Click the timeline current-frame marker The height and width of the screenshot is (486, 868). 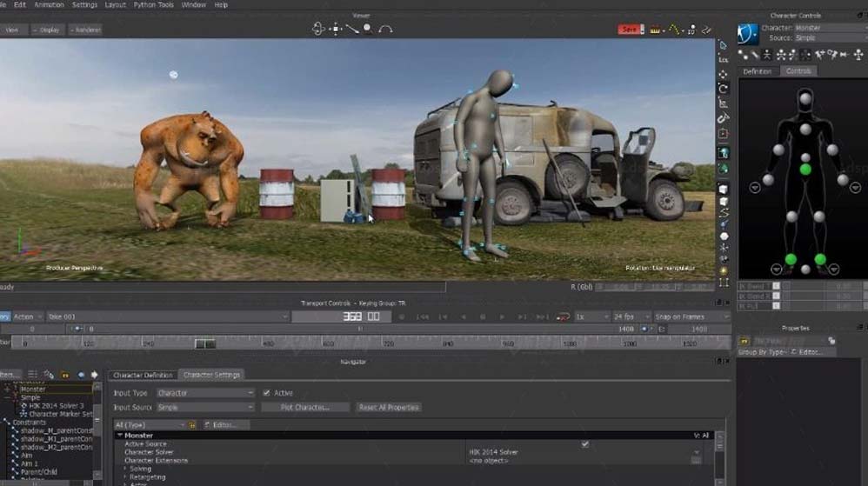pyautogui.click(x=204, y=344)
